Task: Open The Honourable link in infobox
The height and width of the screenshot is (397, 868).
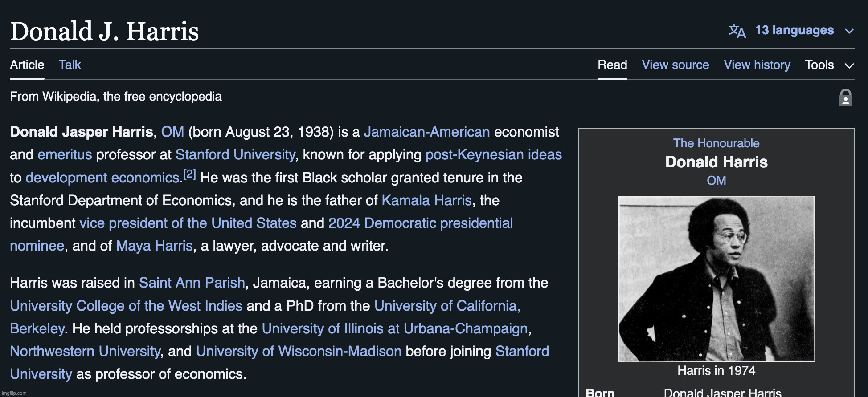Action: pos(716,143)
